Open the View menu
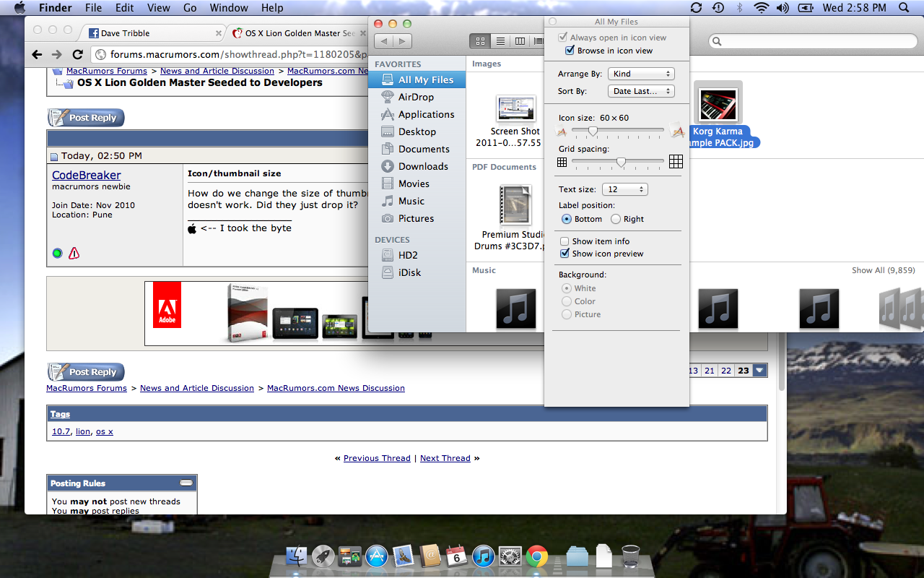The height and width of the screenshot is (578, 924). tap(158, 8)
